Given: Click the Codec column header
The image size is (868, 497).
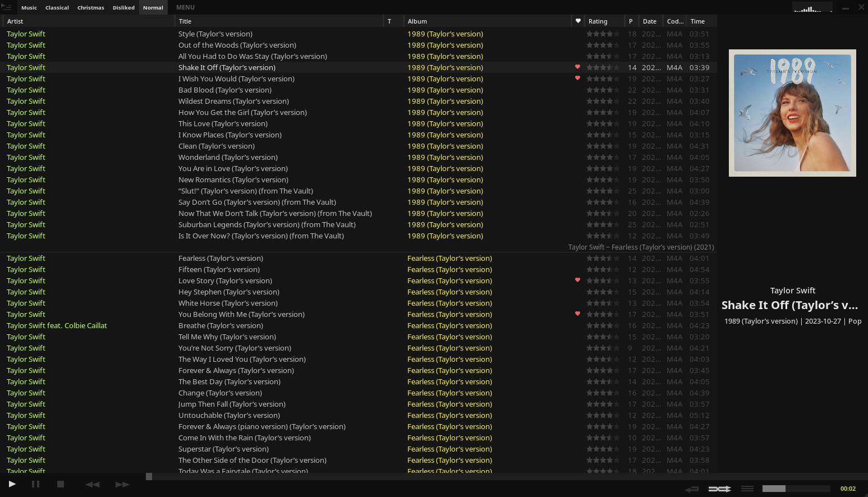Looking at the screenshot, I should (676, 21).
